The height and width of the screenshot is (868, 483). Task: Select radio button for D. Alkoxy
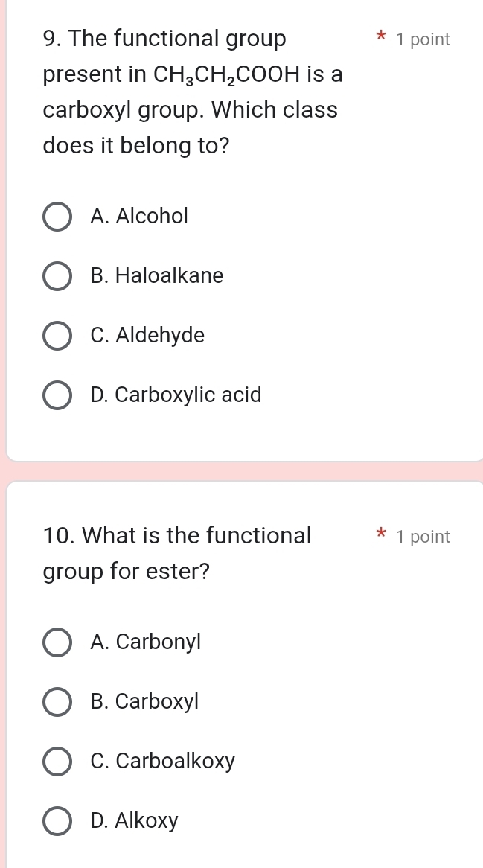[57, 820]
